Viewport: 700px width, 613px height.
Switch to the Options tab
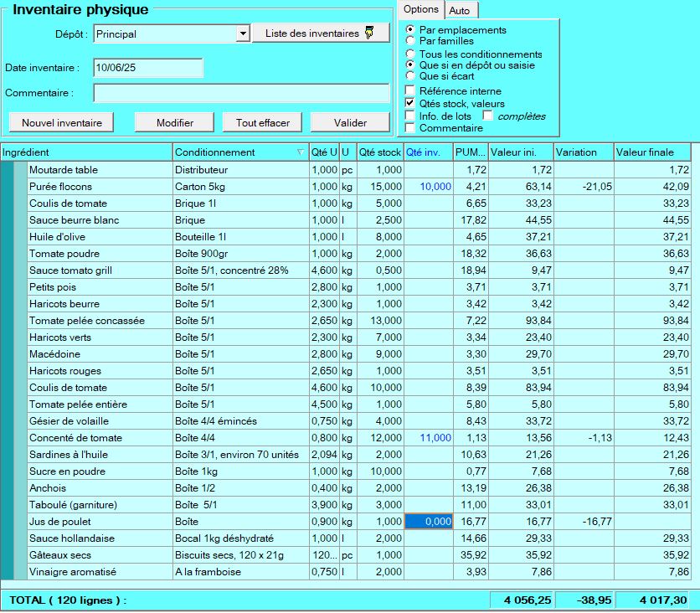coord(421,9)
